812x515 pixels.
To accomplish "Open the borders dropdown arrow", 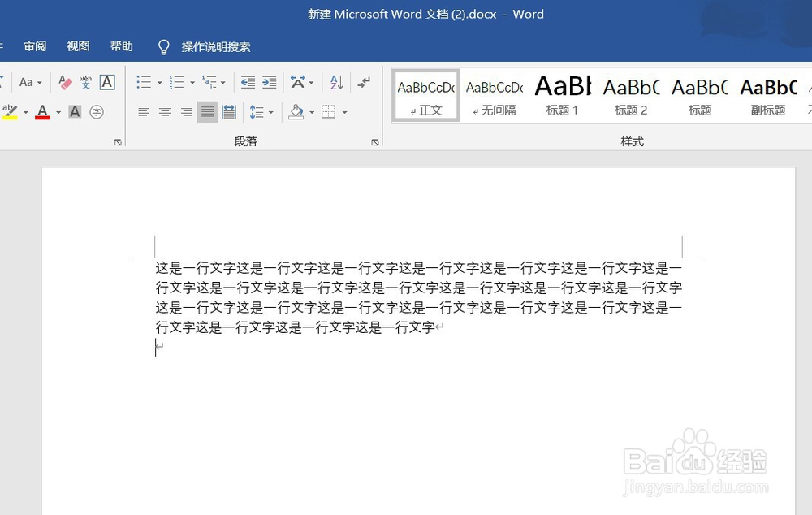I will tap(344, 111).
